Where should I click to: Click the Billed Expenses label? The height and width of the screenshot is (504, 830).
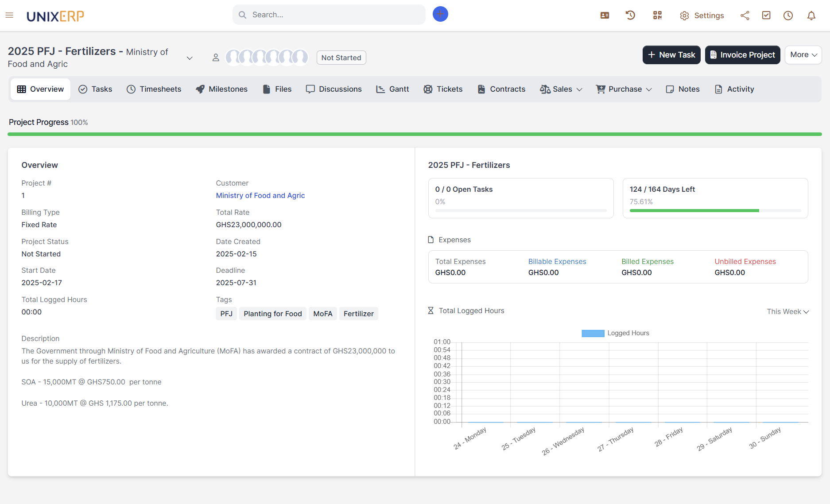tap(648, 261)
